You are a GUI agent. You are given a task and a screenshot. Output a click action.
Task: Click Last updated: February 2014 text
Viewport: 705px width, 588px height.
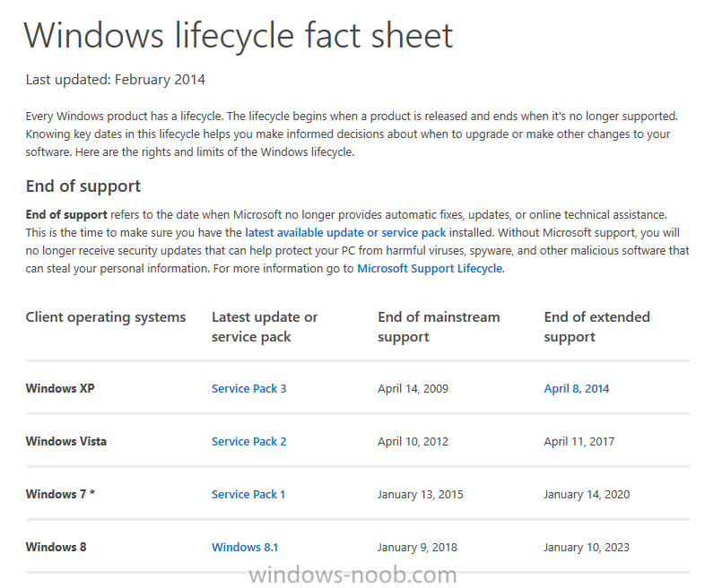click(x=116, y=80)
